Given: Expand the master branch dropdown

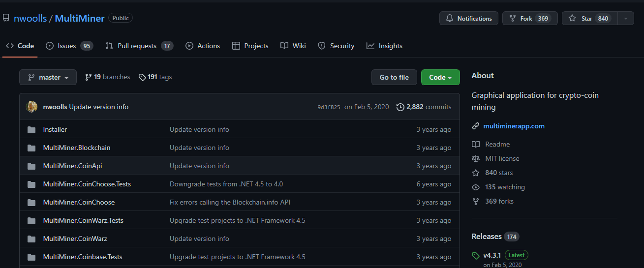Looking at the screenshot, I should click(x=48, y=77).
